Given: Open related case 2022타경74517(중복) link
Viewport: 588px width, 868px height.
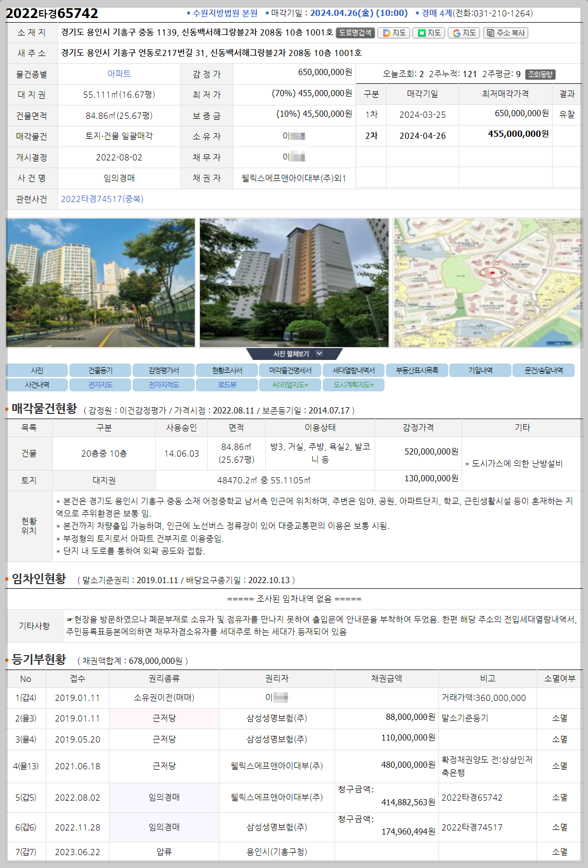Looking at the screenshot, I should pyautogui.click(x=102, y=199).
